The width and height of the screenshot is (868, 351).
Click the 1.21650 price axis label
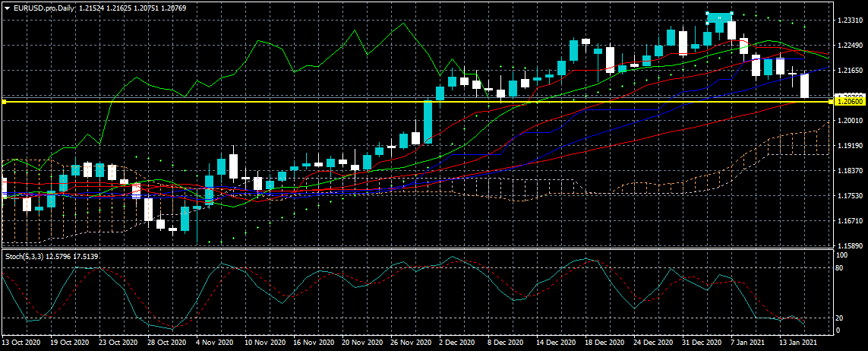(847, 71)
